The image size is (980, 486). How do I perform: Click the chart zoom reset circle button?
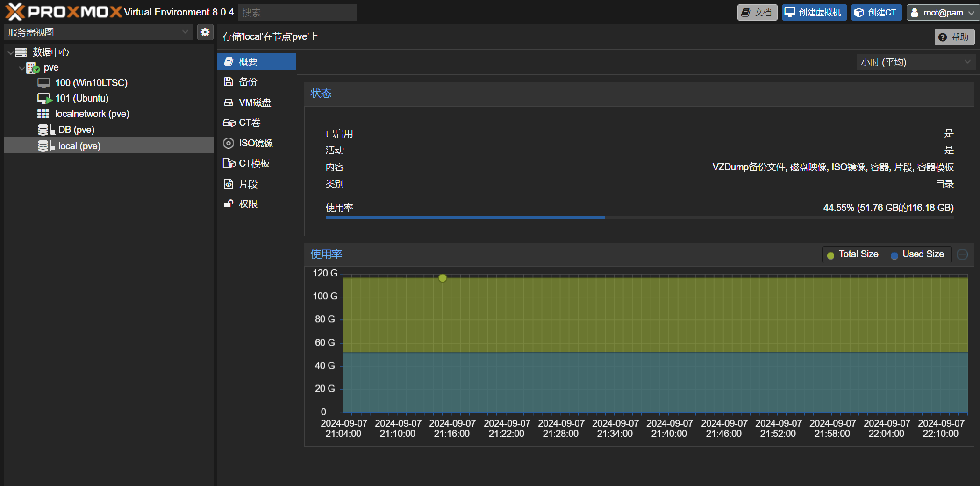tap(962, 254)
